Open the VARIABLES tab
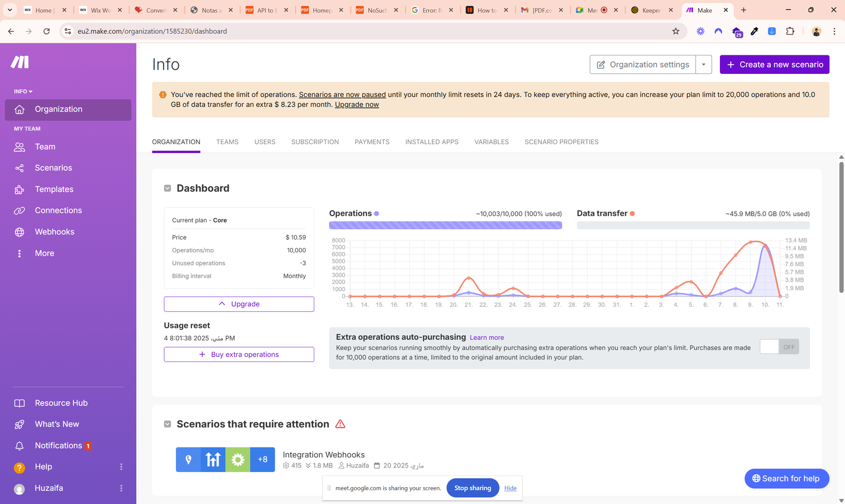This screenshot has height=504, width=845. point(492,142)
